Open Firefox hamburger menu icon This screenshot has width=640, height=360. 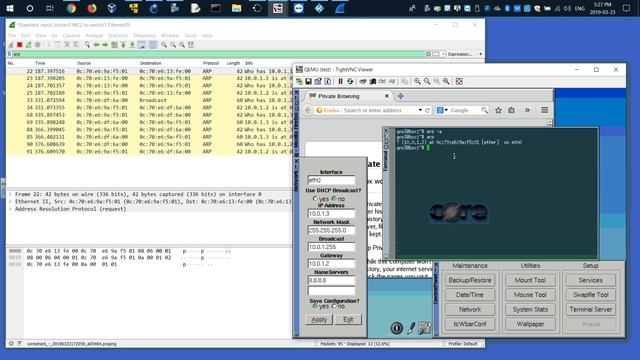click(x=544, y=110)
